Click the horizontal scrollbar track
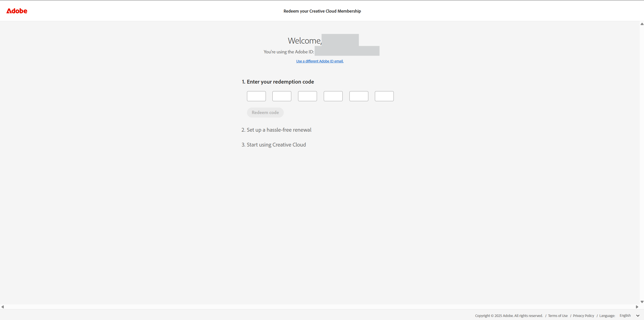 (320, 307)
